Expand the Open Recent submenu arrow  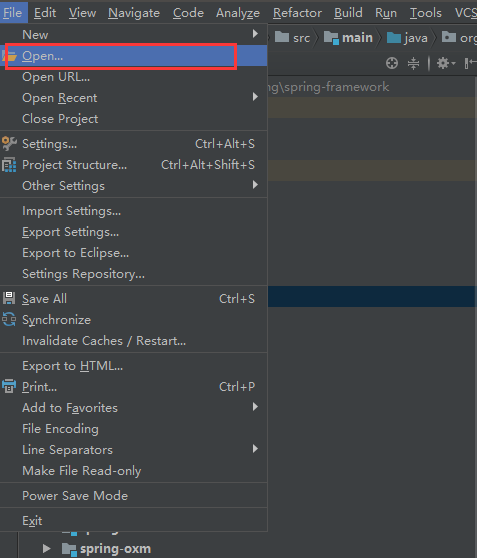(255, 97)
